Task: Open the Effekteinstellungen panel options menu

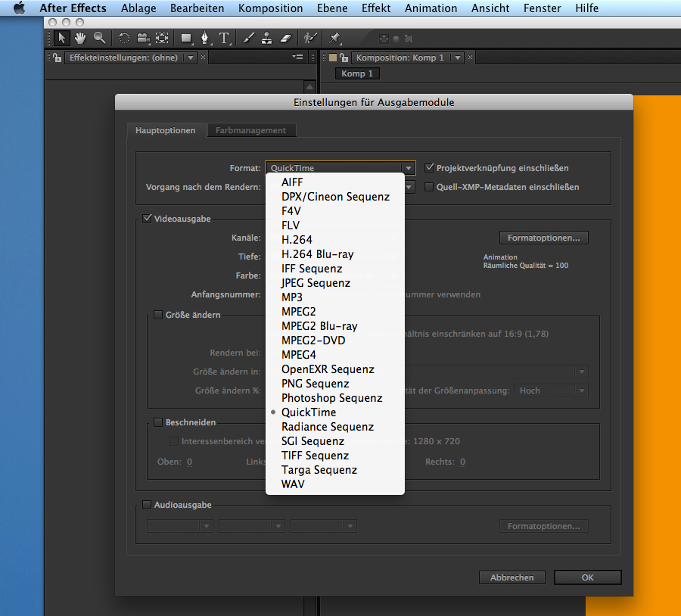Action: click(x=297, y=57)
